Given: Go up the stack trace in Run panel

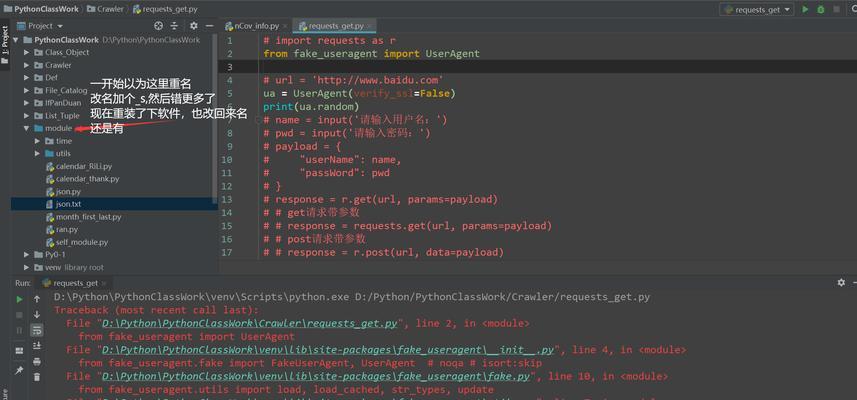Looking at the screenshot, I should point(37,299).
